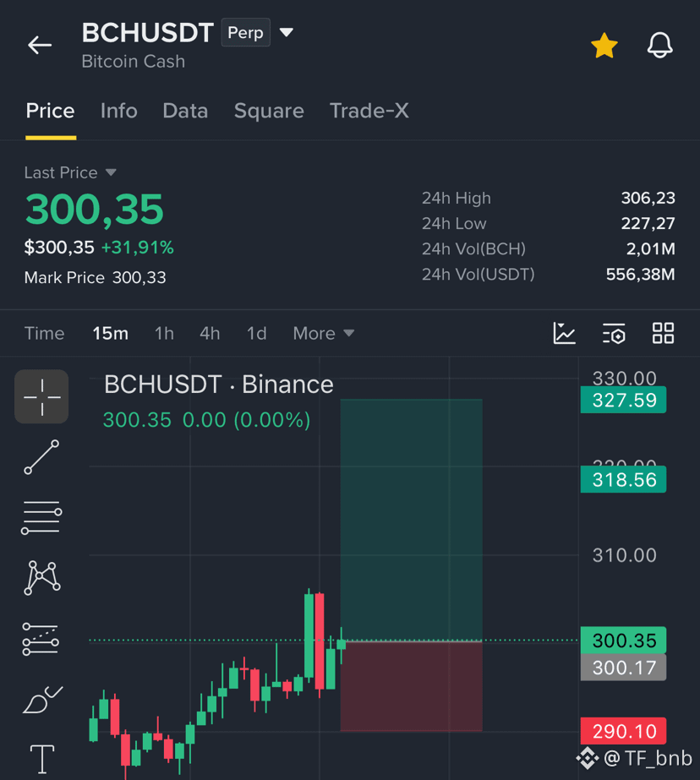This screenshot has height=780, width=700.
Task: Select the crosshair cursor tool
Action: 41,396
